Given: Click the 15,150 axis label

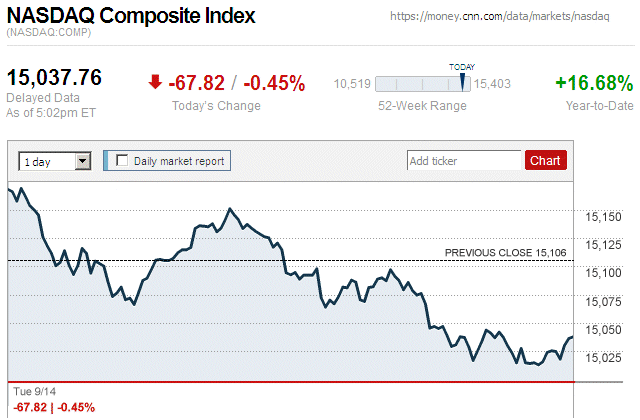Looking at the screenshot, I should click(x=602, y=216).
